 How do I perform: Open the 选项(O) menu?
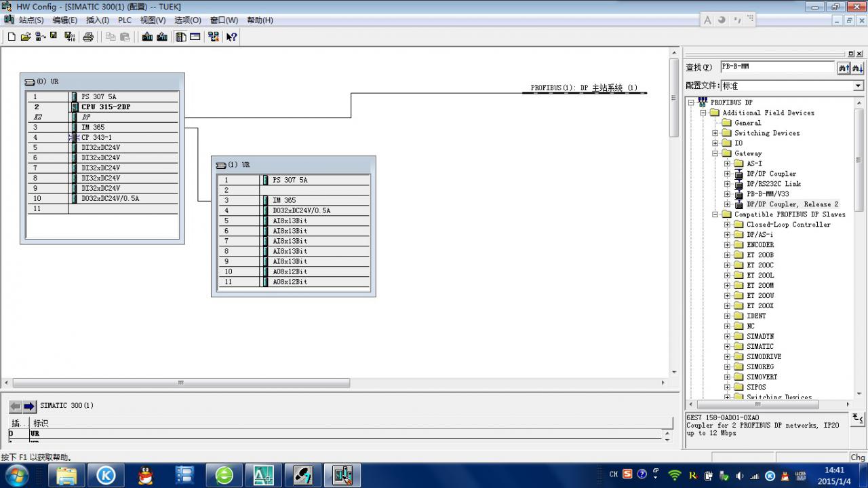coord(188,20)
